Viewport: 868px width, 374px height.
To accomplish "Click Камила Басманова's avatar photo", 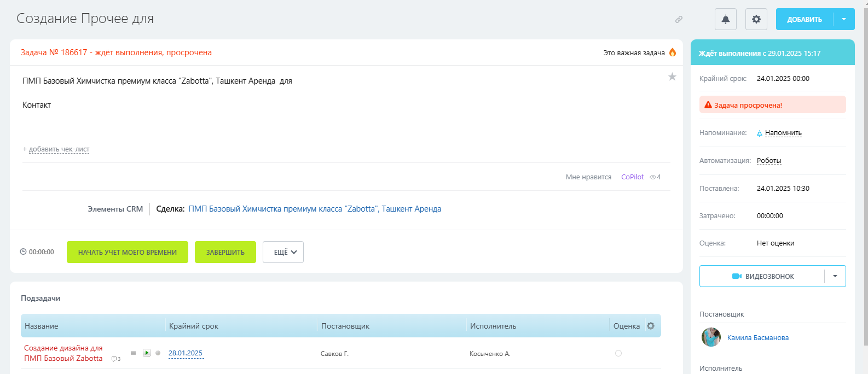I will coord(711,337).
